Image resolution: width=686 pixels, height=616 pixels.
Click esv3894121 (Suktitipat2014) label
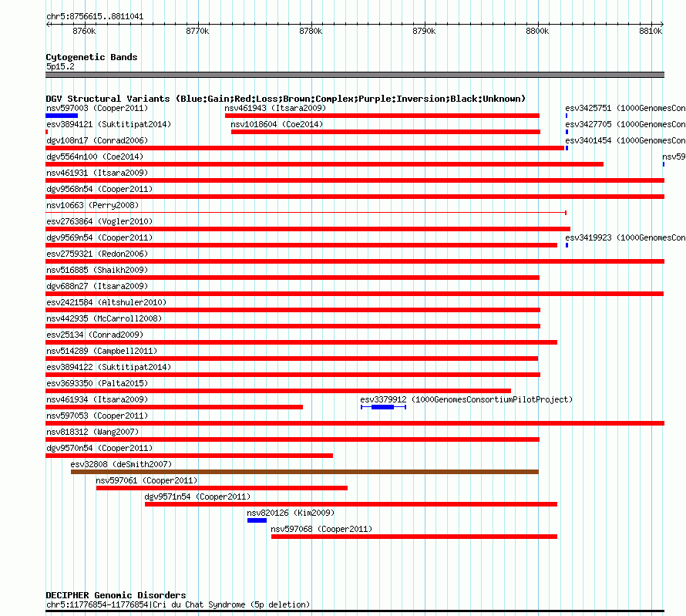[x=109, y=124]
